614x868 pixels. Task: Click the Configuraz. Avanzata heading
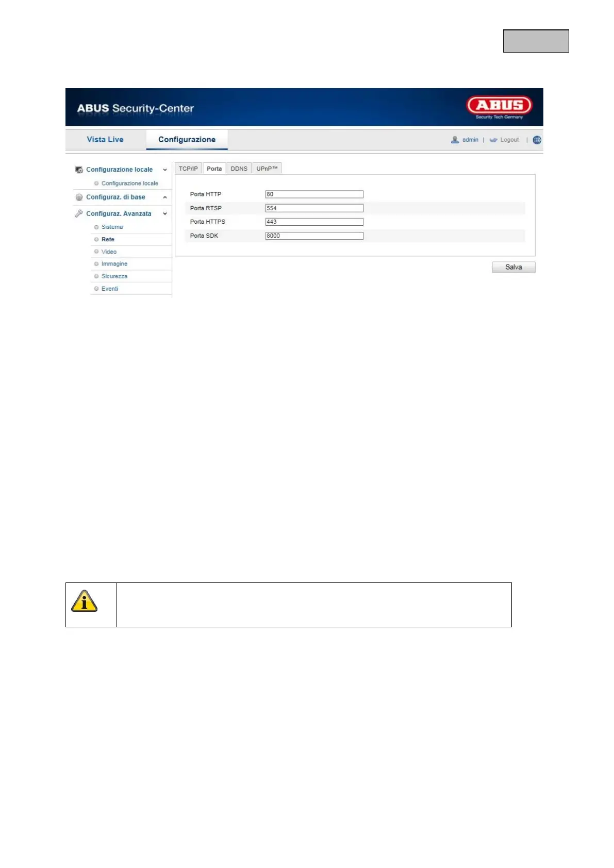pyautogui.click(x=119, y=213)
